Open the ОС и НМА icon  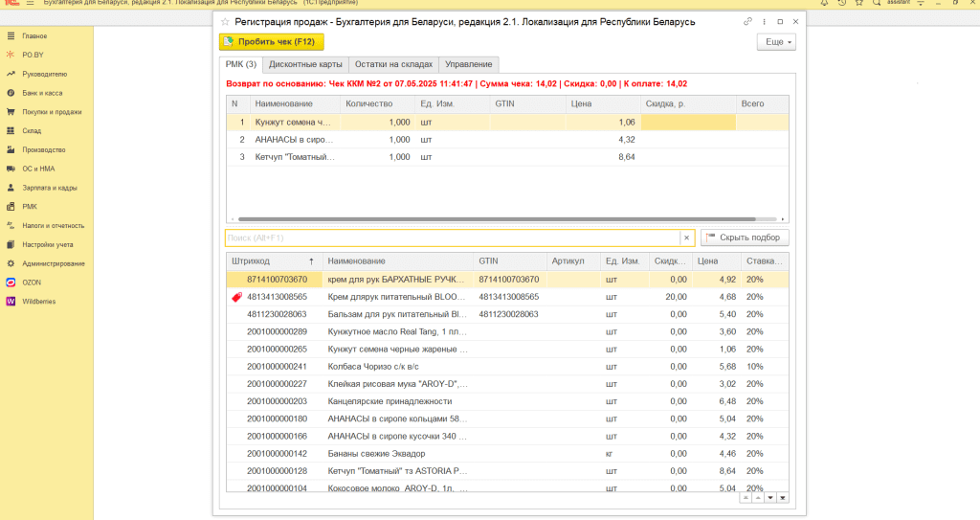tap(11, 169)
